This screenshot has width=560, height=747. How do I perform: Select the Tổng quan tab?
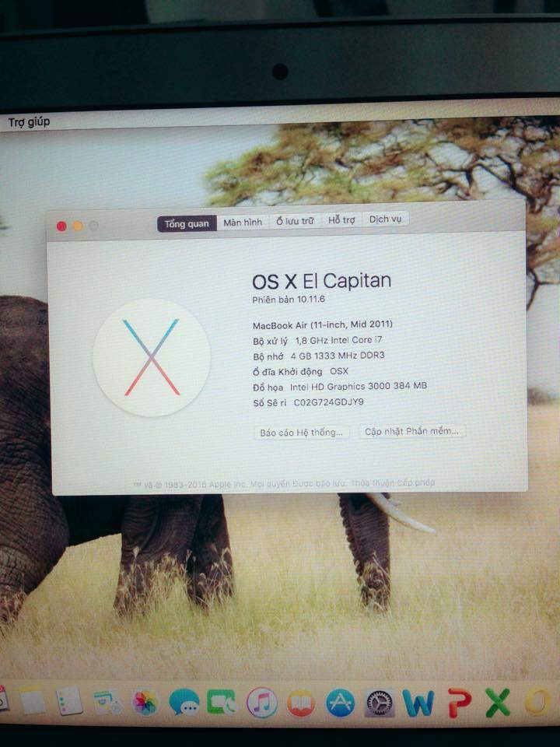click(187, 224)
